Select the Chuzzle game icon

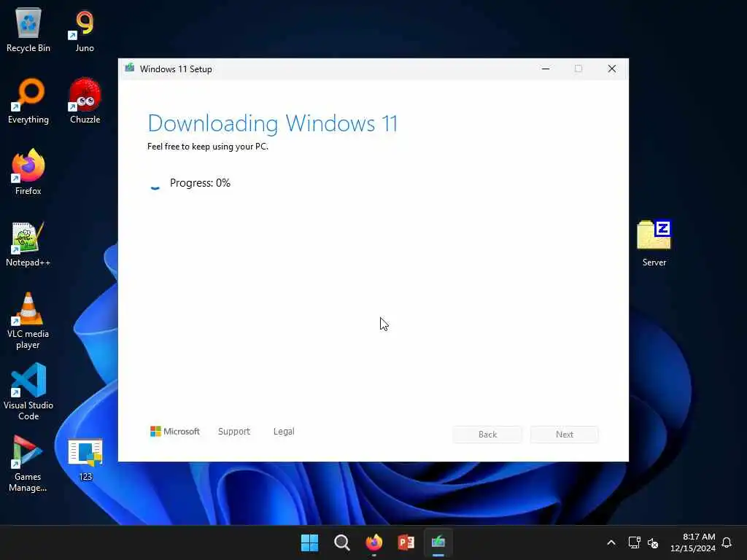coord(85,101)
